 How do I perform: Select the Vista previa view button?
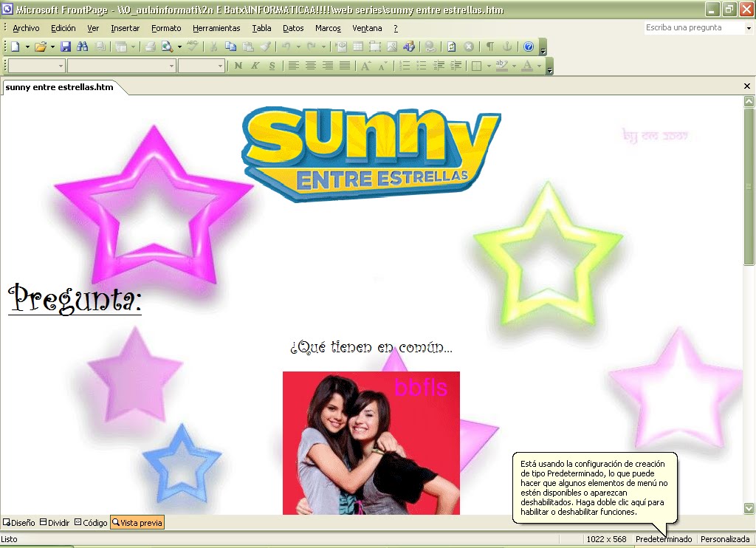[137, 522]
